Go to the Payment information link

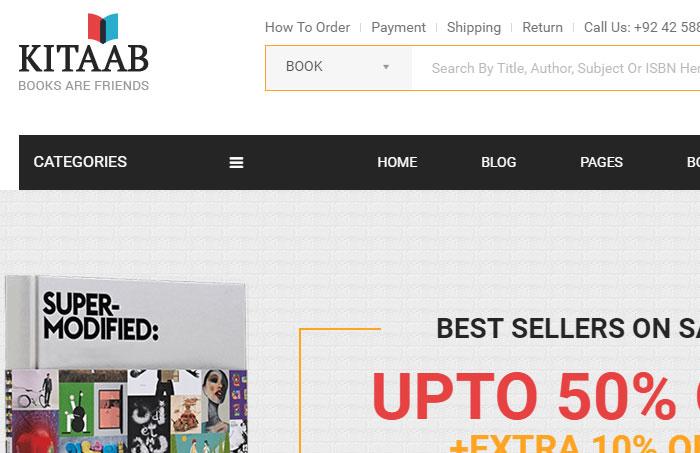(398, 27)
